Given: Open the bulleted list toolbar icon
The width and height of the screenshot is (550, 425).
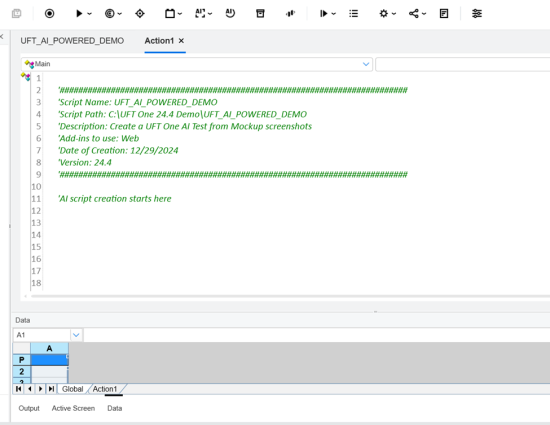Looking at the screenshot, I should (x=354, y=14).
